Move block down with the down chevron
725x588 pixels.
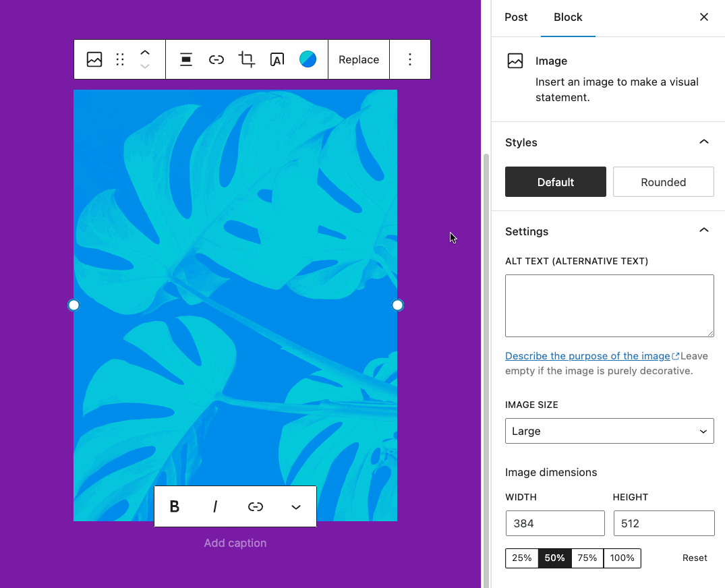pyautogui.click(x=145, y=66)
